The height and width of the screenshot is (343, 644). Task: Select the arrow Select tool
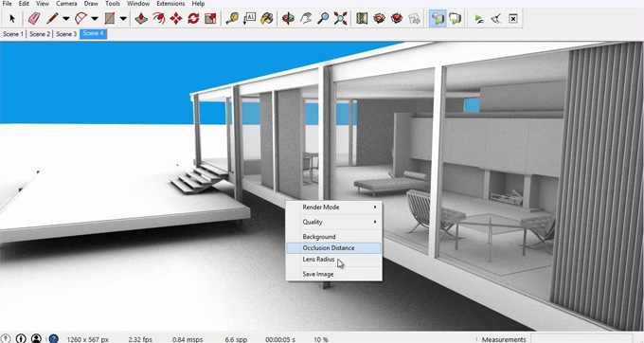click(x=12, y=19)
